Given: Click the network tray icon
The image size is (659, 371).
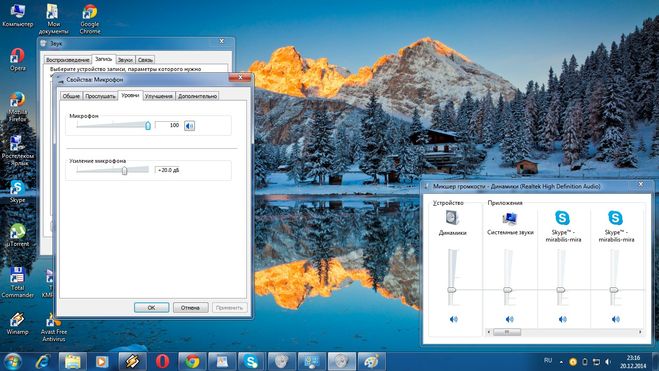Looking at the screenshot, I should click(x=596, y=362).
